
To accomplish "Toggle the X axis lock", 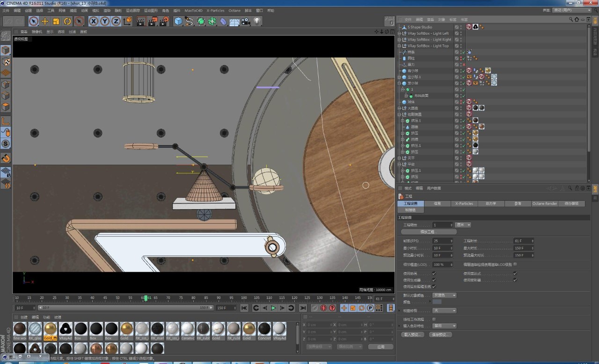I will (94, 21).
